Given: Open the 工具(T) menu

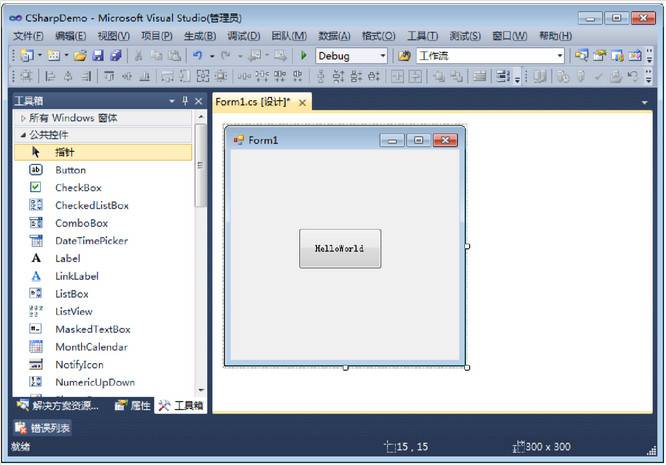Looking at the screenshot, I should [423, 36].
